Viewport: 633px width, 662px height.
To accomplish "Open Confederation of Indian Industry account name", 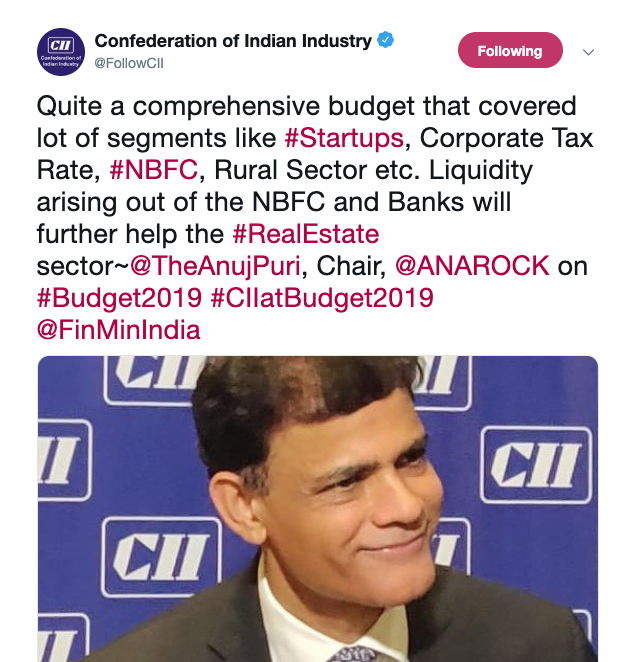I will coord(233,41).
